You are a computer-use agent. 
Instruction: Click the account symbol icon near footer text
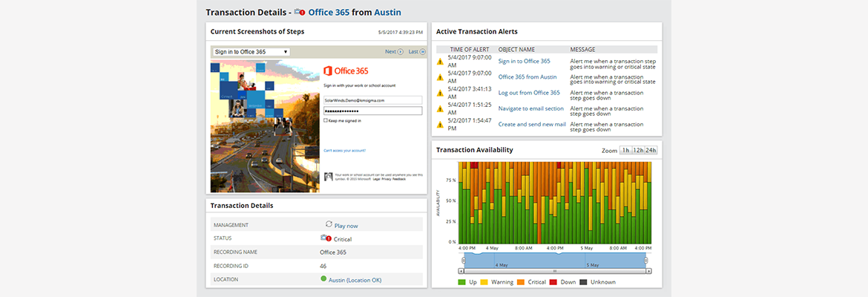[x=328, y=176]
